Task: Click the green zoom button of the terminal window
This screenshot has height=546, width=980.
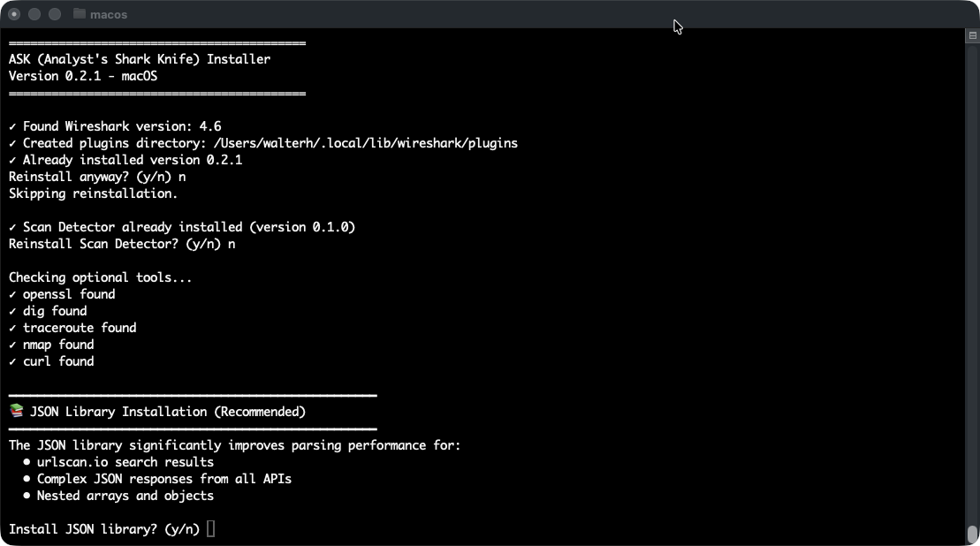Action: pyautogui.click(x=55, y=14)
